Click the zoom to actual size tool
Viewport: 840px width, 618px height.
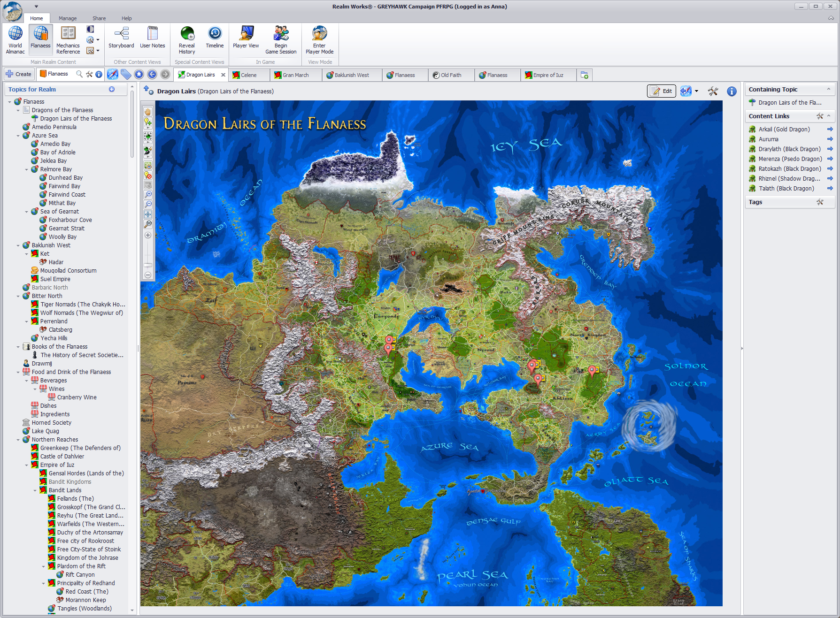[147, 224]
